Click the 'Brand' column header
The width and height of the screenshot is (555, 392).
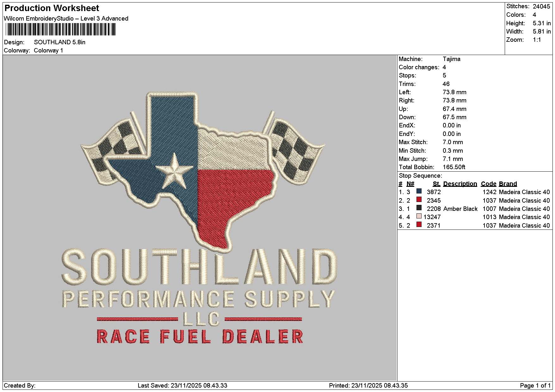point(508,184)
